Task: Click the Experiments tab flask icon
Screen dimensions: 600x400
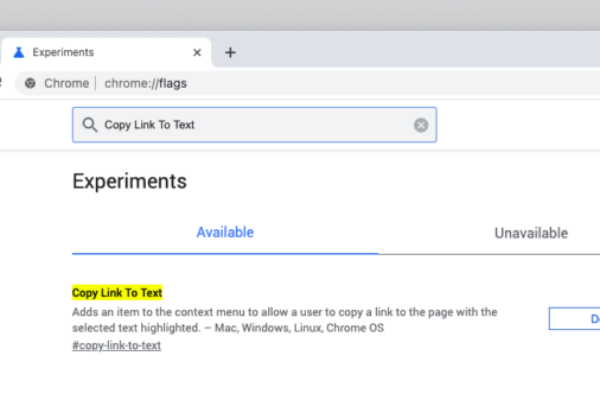Action: pyautogui.click(x=19, y=52)
